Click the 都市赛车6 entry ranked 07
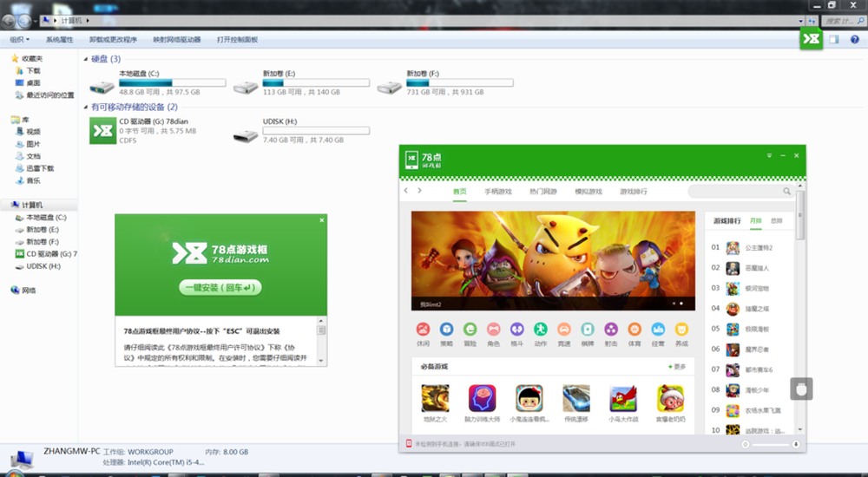This screenshot has width=868, height=477. coord(750,369)
